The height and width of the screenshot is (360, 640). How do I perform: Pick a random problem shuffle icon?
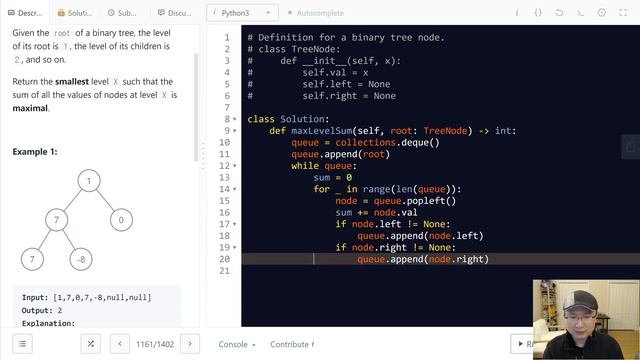pyautogui.click(x=91, y=344)
